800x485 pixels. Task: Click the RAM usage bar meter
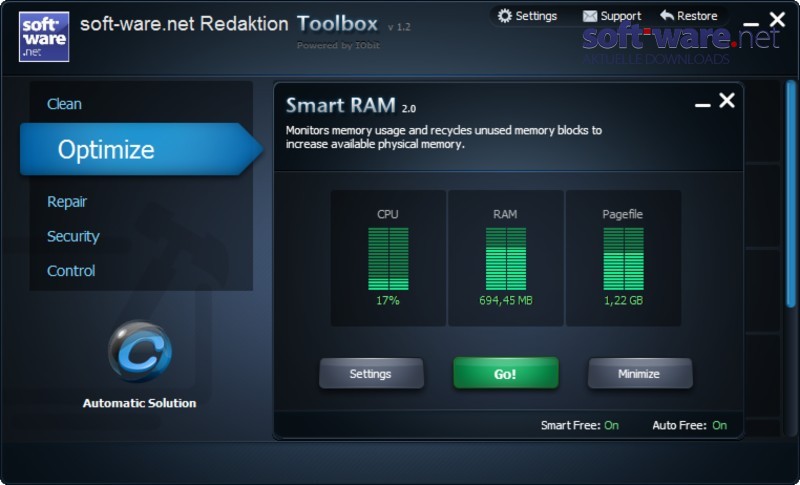506,259
